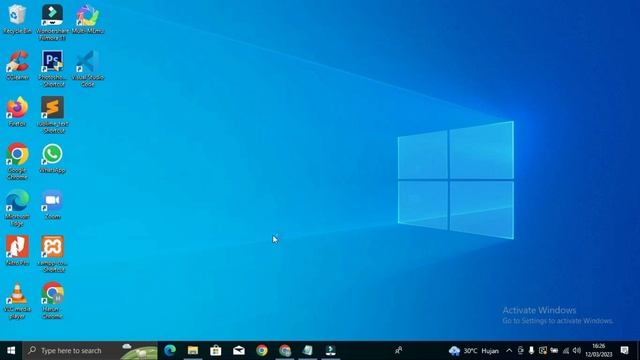
Task: Open the Chrome profile icon next to Chrome on taskbar
Action: pyautogui.click(x=285, y=351)
